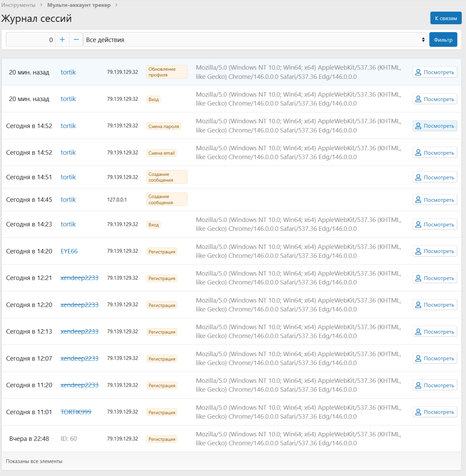
Task: Focus the numeric ID input field
Action: [x=31, y=40]
